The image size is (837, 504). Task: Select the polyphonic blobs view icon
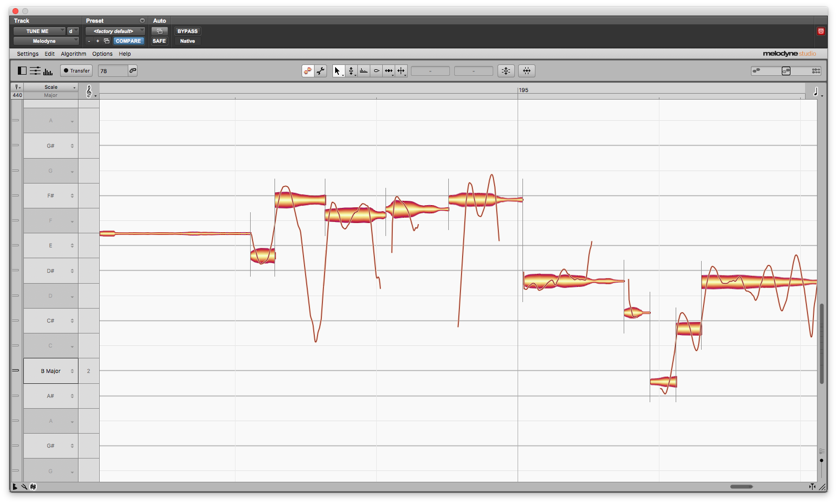tap(816, 71)
